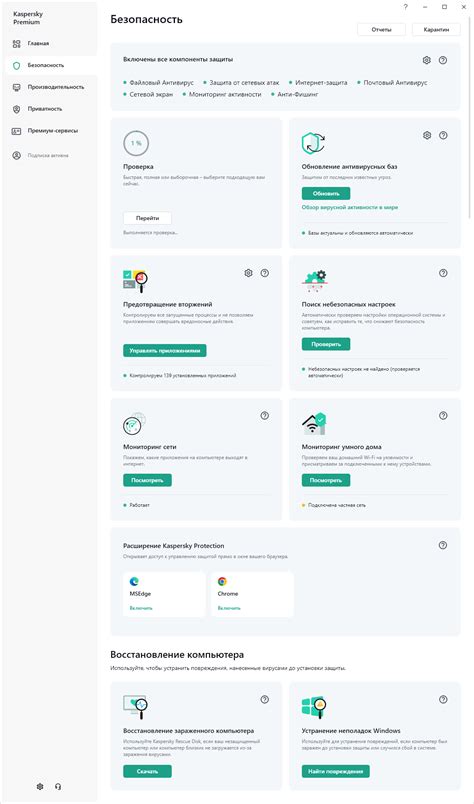Open help icon in Мониторинг сети card
The width and height of the screenshot is (474, 804).
point(265,416)
